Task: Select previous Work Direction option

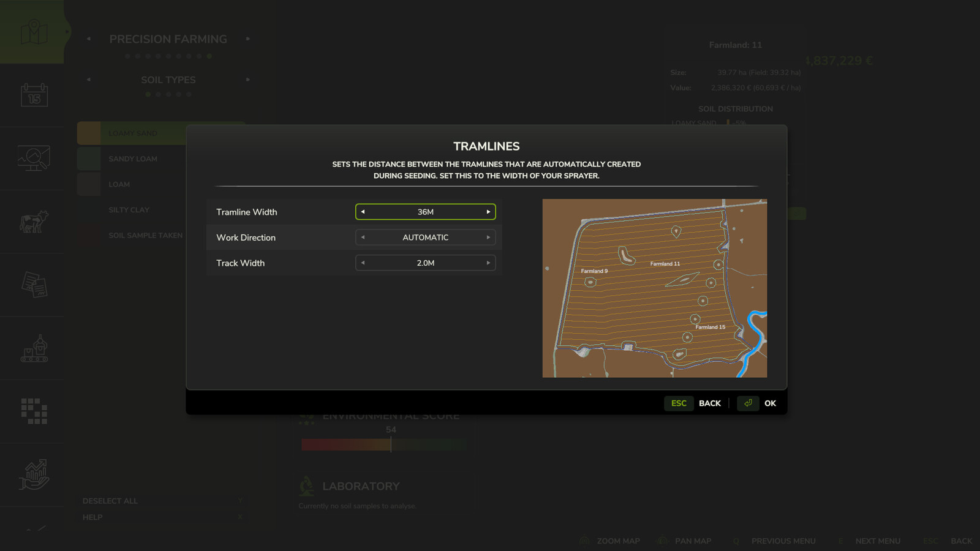Action: click(363, 238)
